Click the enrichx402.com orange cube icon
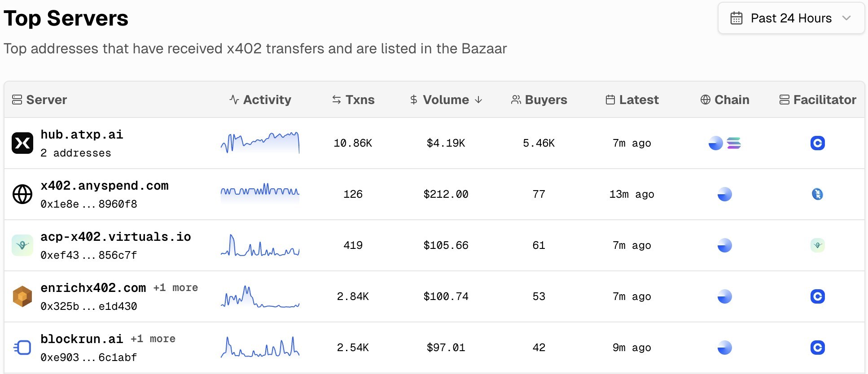Viewport: 868px width, 374px height. 22,296
